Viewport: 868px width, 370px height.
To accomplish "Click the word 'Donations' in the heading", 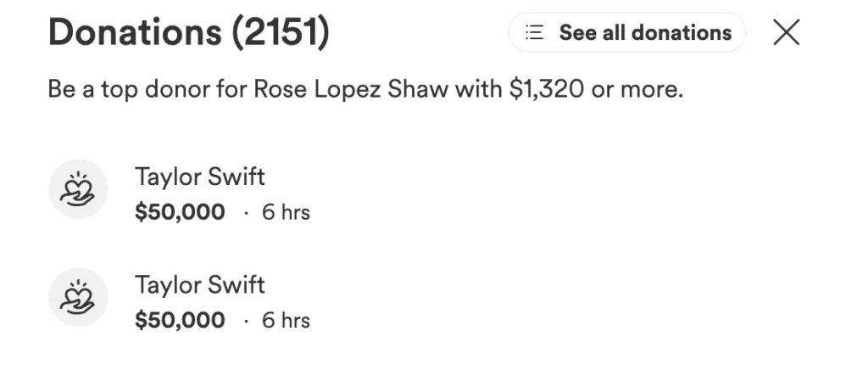I will point(132,33).
